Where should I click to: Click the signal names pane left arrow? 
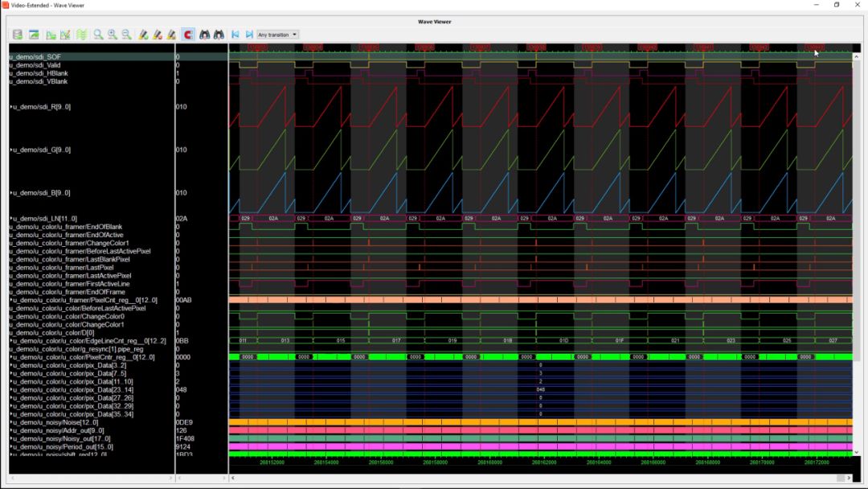click(13, 478)
